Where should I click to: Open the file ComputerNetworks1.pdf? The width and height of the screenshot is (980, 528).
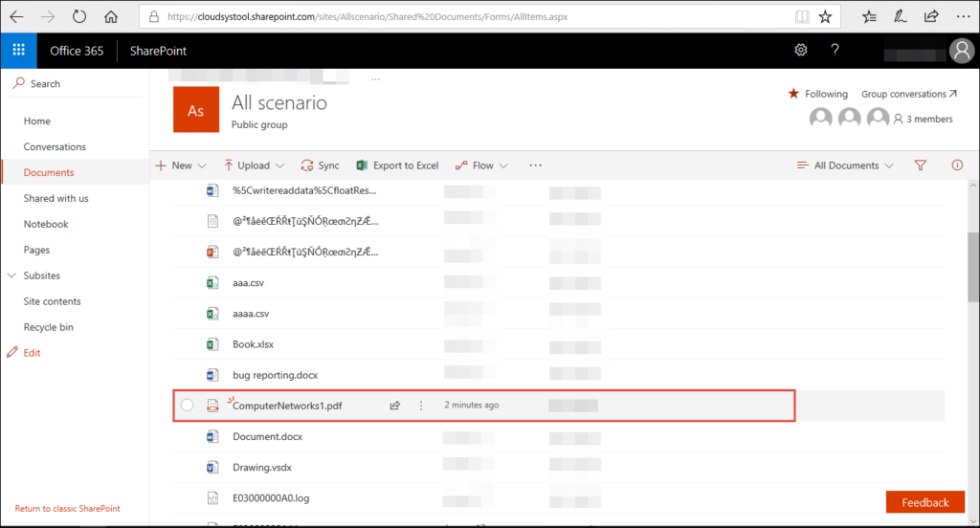tap(287, 407)
